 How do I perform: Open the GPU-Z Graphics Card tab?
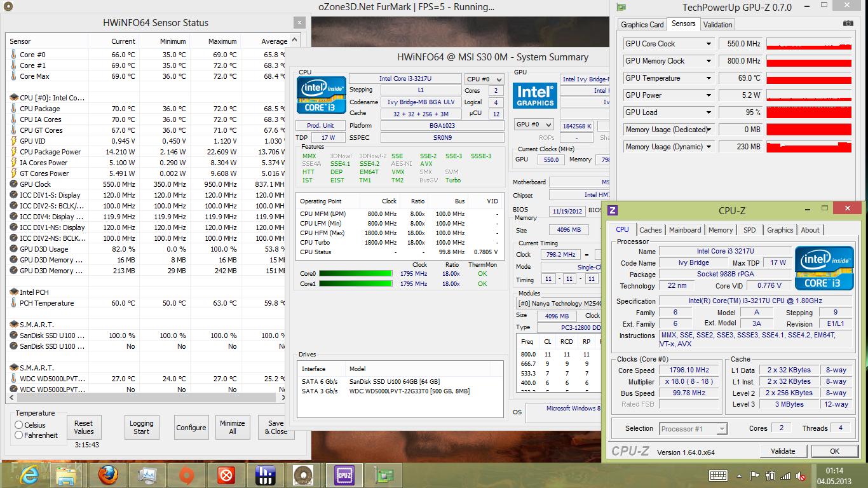[642, 25]
